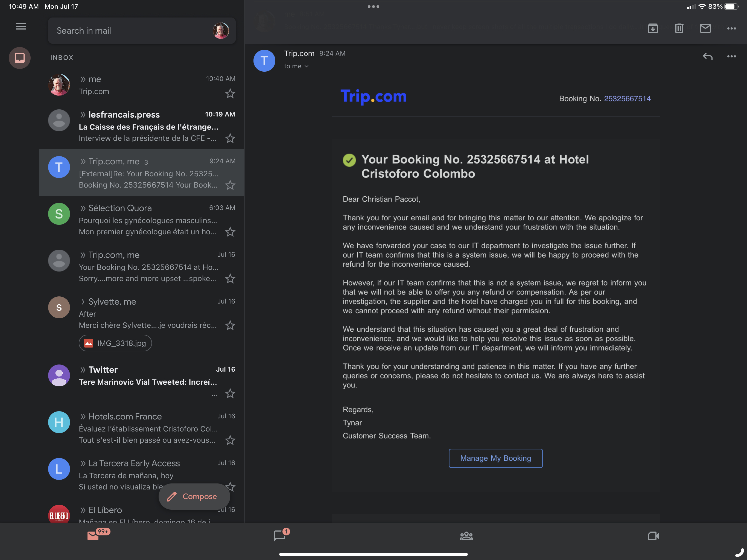Open the Chat tab with badge

pos(280,535)
